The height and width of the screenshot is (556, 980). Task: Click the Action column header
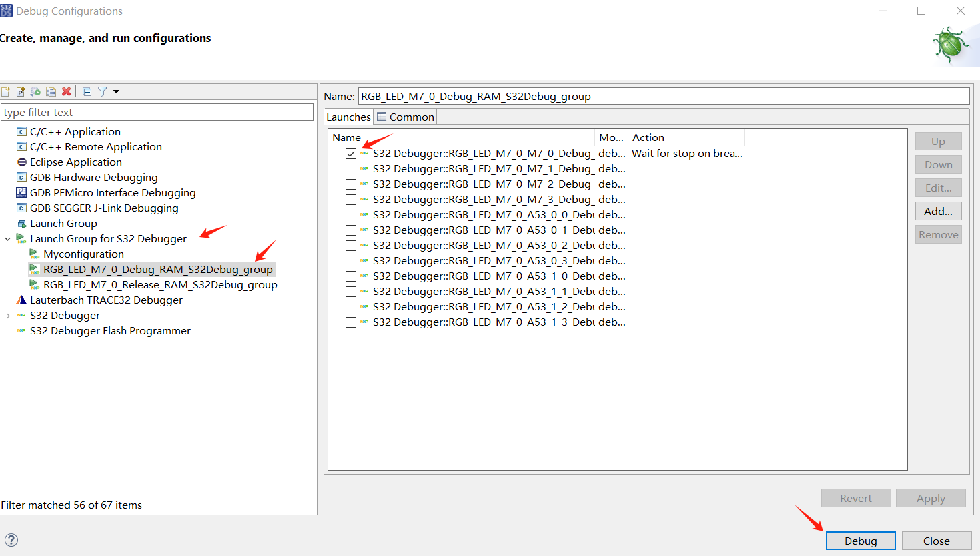pos(686,137)
